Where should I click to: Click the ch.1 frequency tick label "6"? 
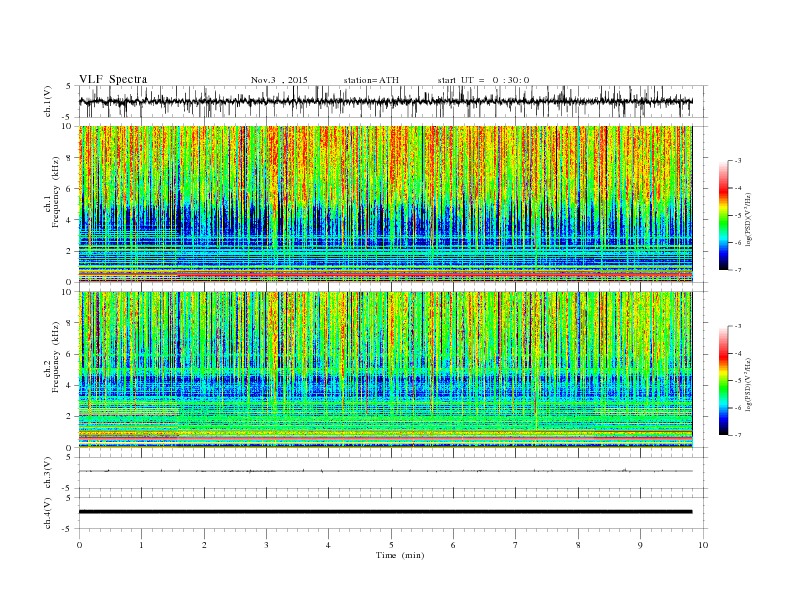[69, 189]
